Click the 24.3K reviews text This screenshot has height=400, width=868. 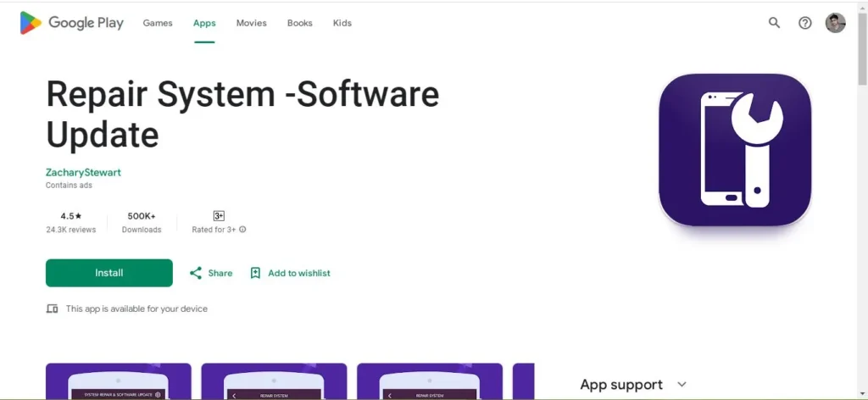click(71, 230)
